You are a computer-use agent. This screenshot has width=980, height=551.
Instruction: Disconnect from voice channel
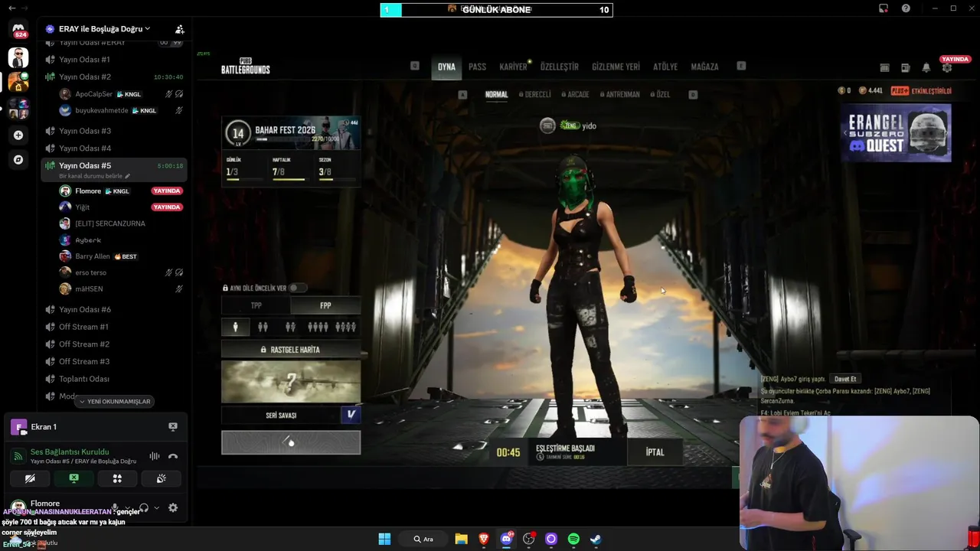click(x=173, y=456)
